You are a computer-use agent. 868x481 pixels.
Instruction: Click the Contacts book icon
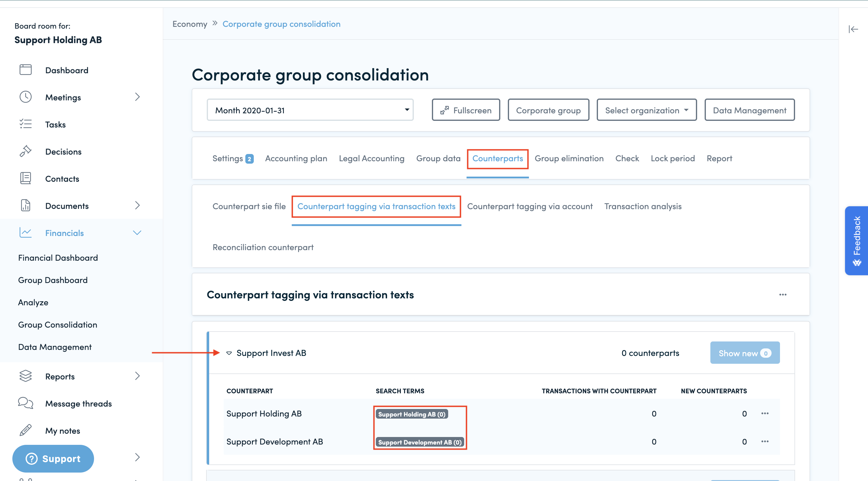25,178
